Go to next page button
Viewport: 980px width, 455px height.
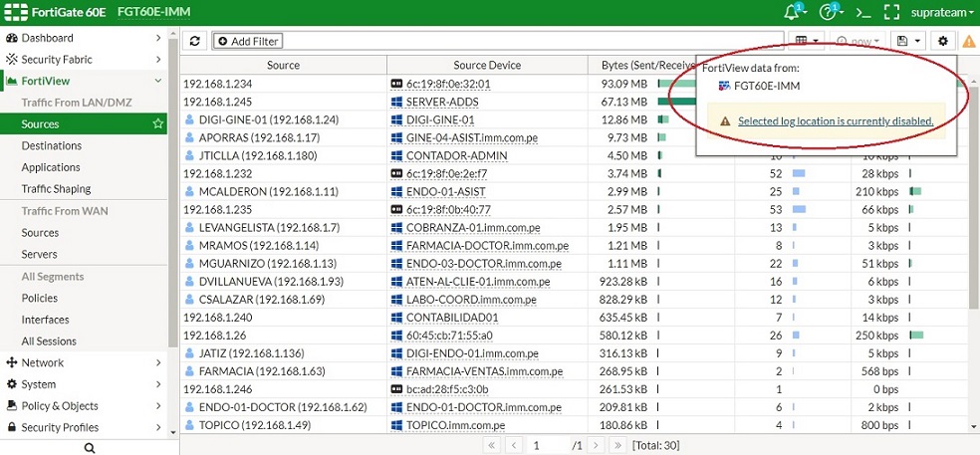(596, 446)
